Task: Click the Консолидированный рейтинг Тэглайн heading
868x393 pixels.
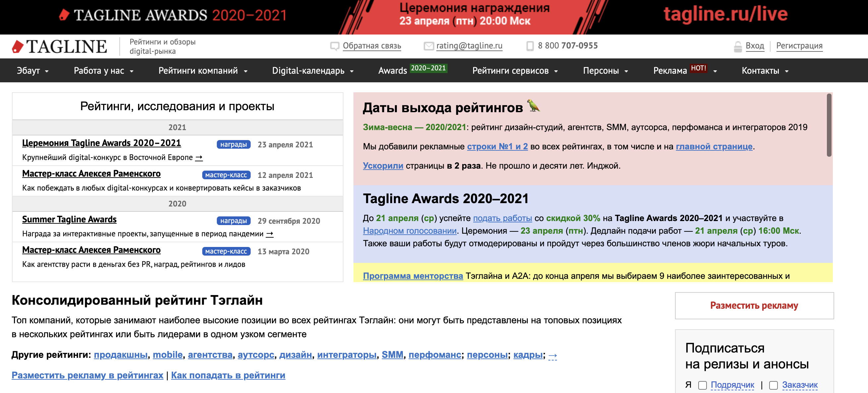Action: pos(137,300)
